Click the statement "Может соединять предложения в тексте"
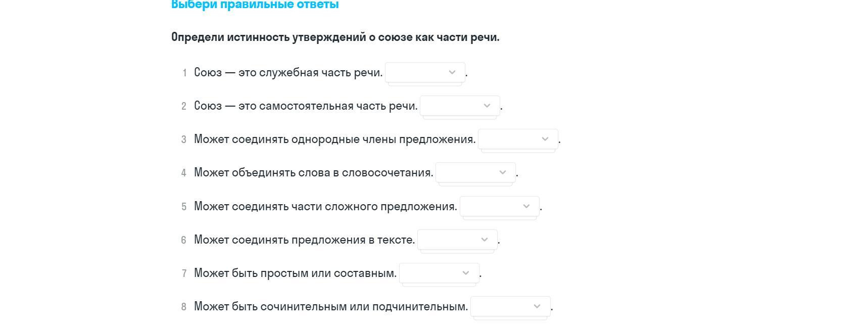868x327 pixels. point(304,240)
